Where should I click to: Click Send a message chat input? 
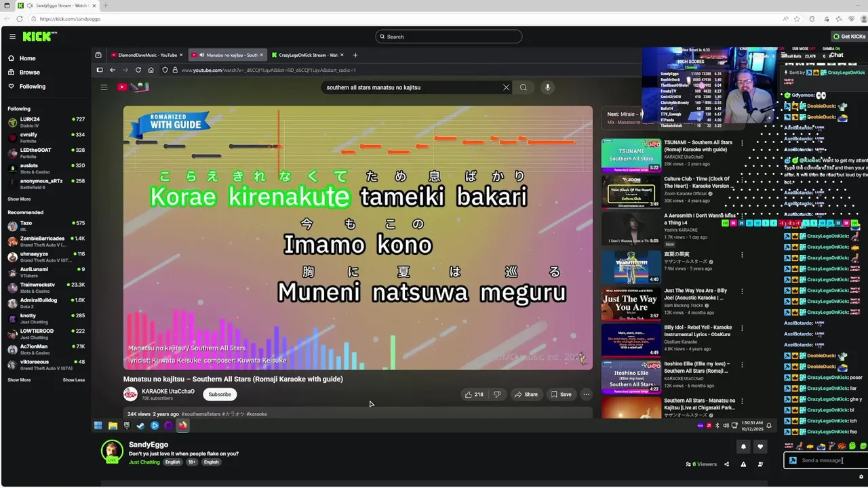pyautogui.click(x=826, y=460)
